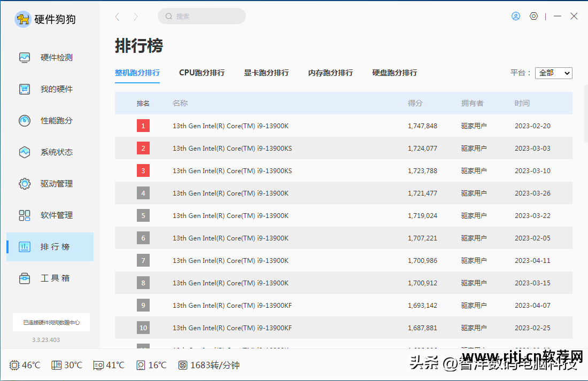The width and height of the screenshot is (588, 381).
Task: Select date 2023-02-05
Action: [532, 238]
